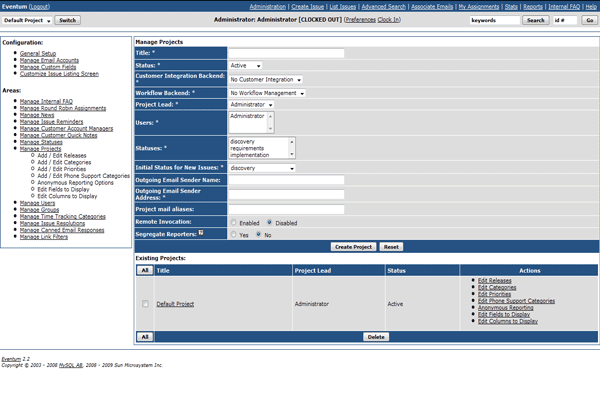Screen dimensions: 600x400
Task: Open Manage Users in the sidebar
Action: point(37,203)
